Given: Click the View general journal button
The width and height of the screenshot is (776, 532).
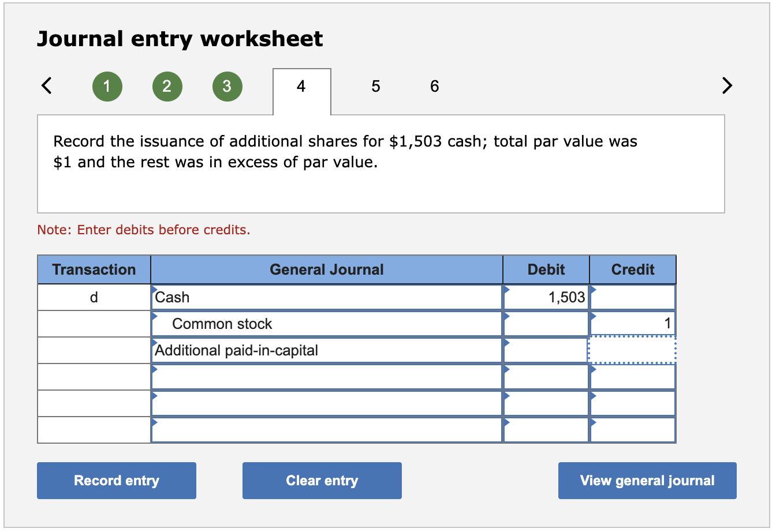Looking at the screenshot, I should pyautogui.click(x=647, y=480).
